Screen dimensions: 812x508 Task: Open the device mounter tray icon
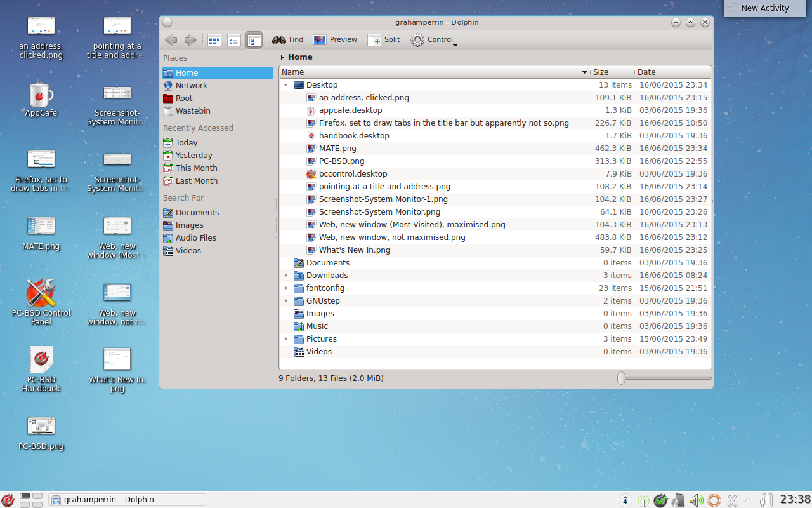point(679,500)
